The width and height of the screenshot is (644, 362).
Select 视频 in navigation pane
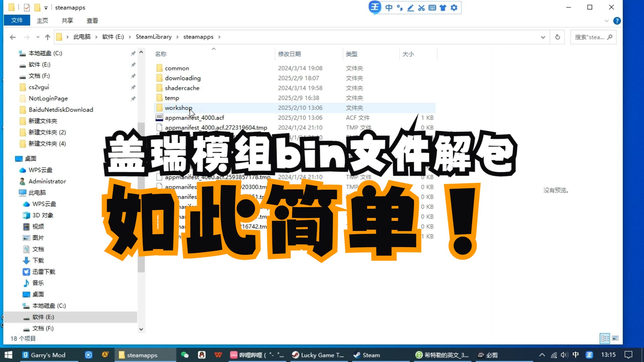[38, 227]
